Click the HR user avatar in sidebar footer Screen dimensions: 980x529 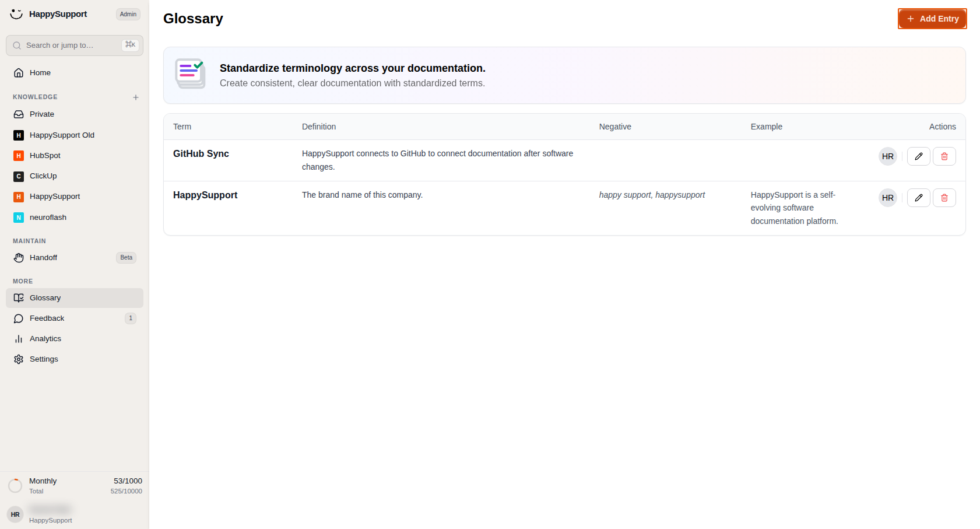15,514
